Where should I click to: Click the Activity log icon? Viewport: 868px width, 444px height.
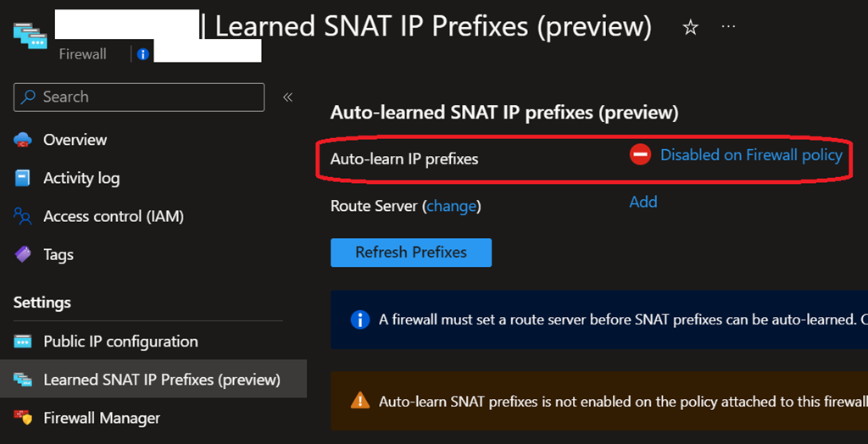click(x=23, y=178)
